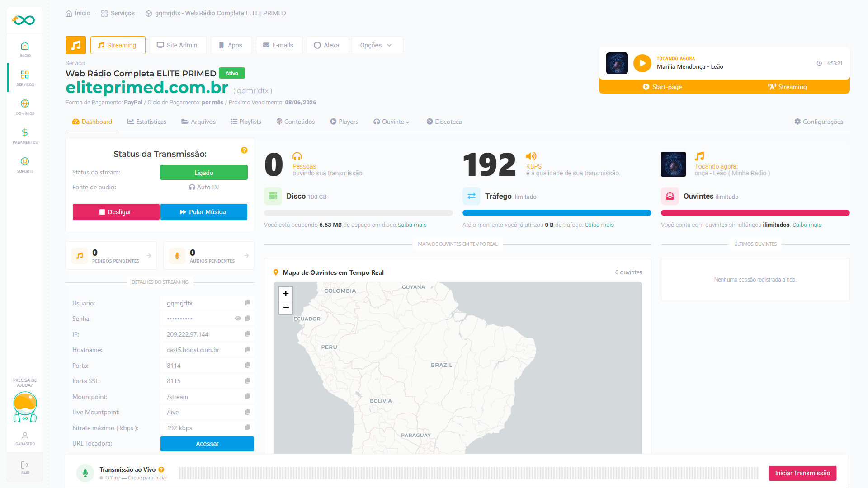Click the Iniciar Transmissão button
This screenshot has height=488, width=868.
[x=802, y=473]
